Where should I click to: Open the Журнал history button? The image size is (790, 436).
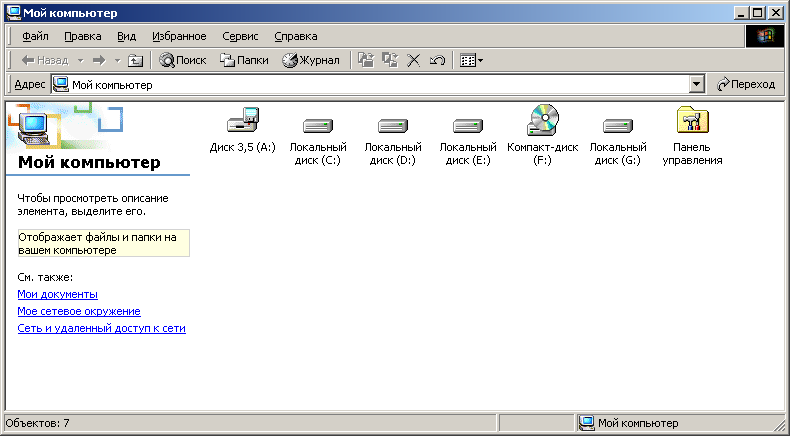click(310, 60)
